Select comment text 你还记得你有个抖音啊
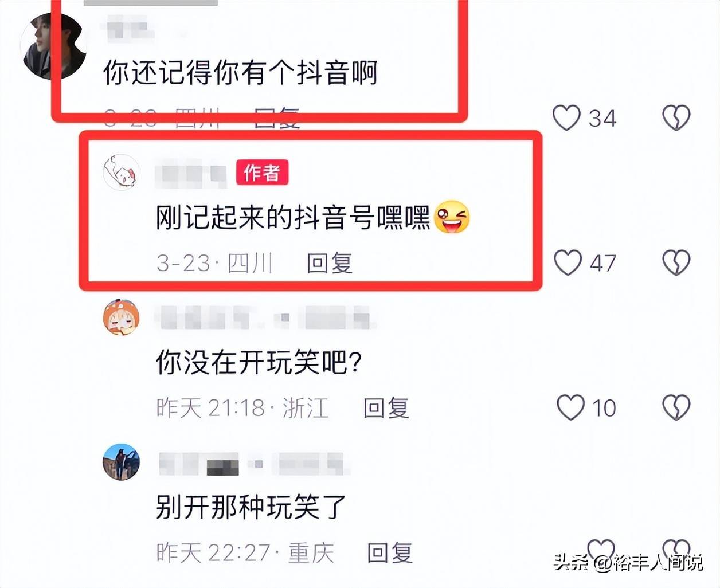 [x=240, y=73]
